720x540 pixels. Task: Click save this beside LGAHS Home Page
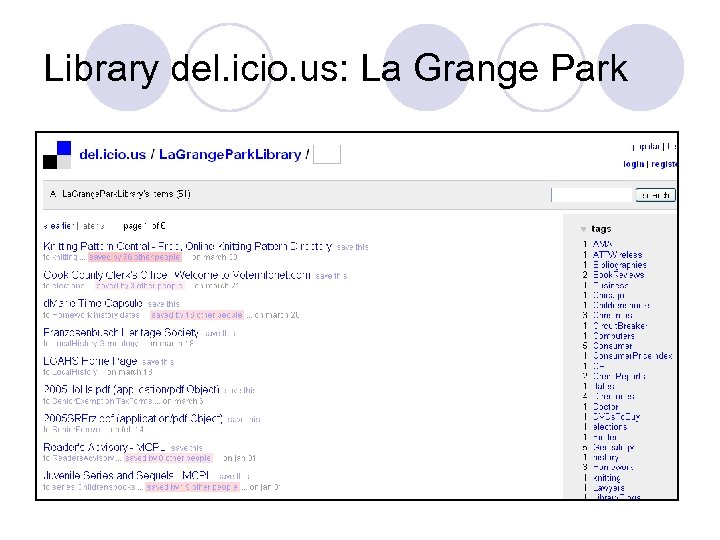(x=158, y=362)
